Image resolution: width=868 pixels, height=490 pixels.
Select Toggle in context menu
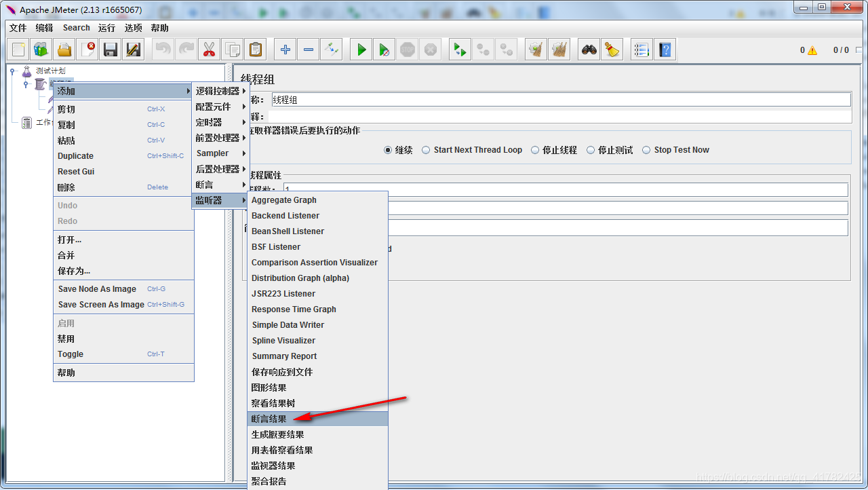124,354
